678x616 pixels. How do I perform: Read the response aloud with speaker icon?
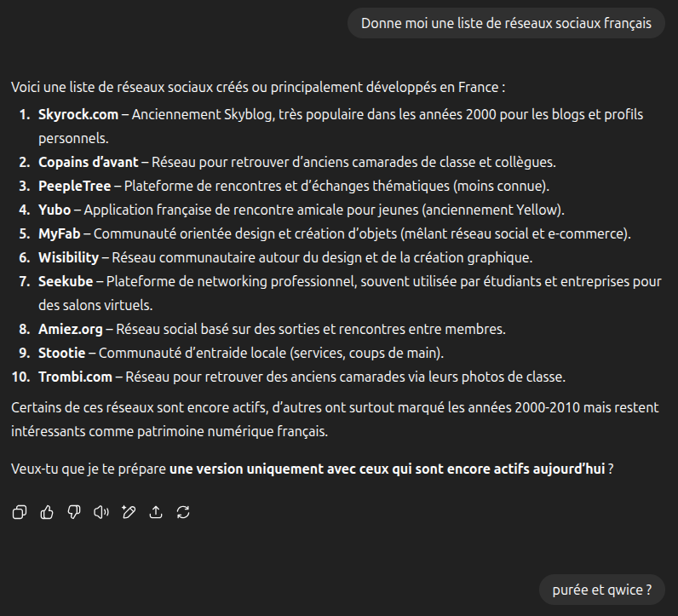[x=101, y=512]
